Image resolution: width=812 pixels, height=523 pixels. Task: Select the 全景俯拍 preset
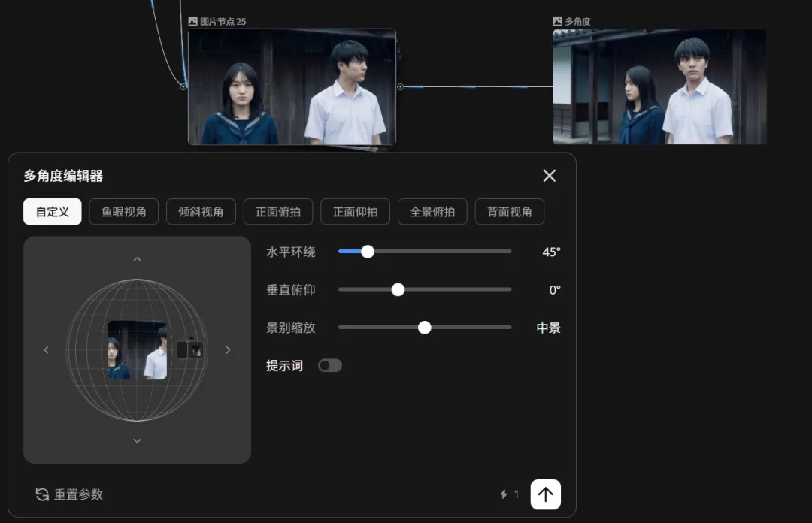[432, 211]
